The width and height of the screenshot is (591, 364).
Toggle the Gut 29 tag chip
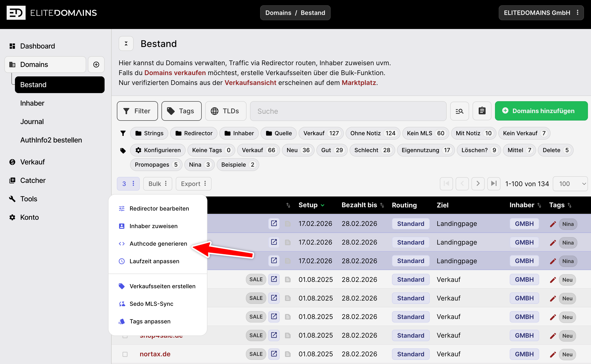332,150
